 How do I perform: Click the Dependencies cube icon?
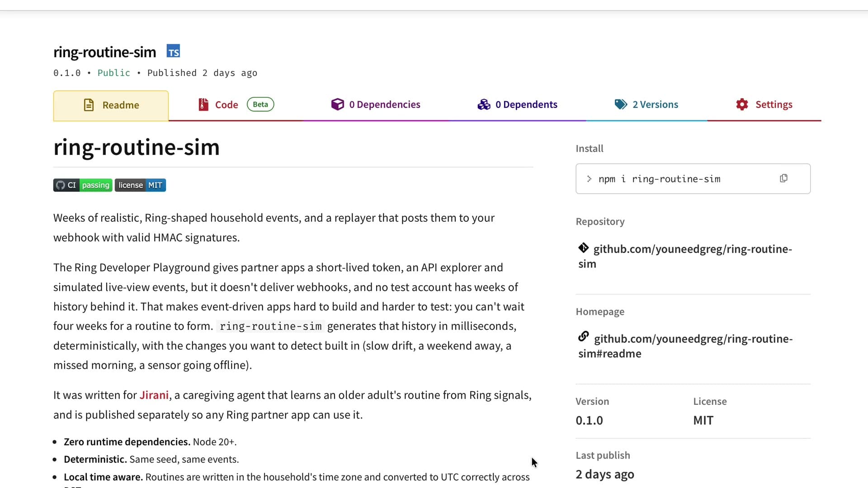pos(338,104)
